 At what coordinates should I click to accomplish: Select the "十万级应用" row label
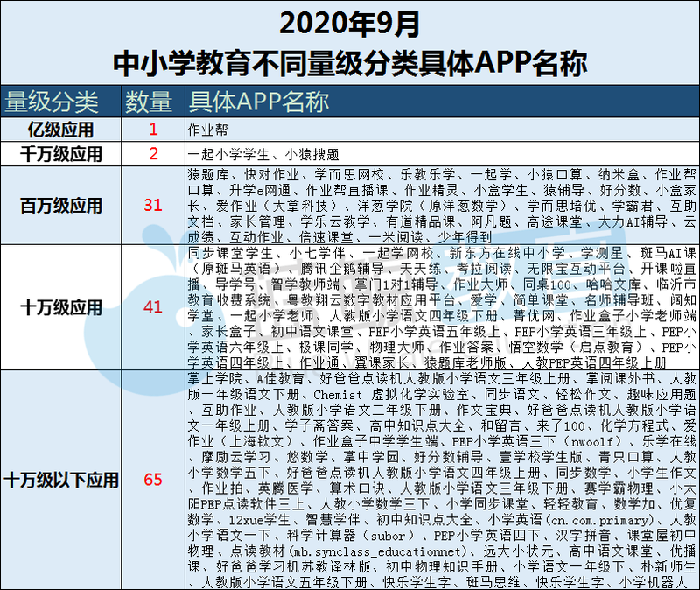(x=60, y=307)
